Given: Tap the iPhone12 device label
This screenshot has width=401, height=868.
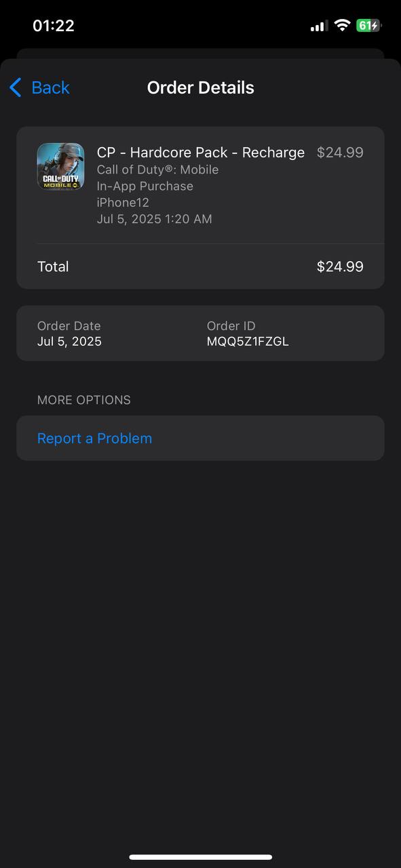Looking at the screenshot, I should [x=123, y=202].
